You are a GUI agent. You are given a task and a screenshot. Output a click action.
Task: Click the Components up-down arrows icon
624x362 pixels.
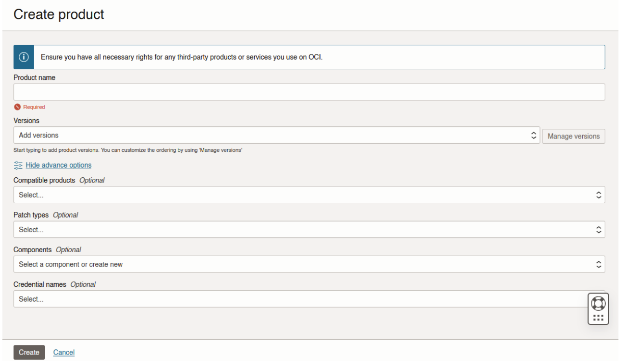click(x=598, y=264)
